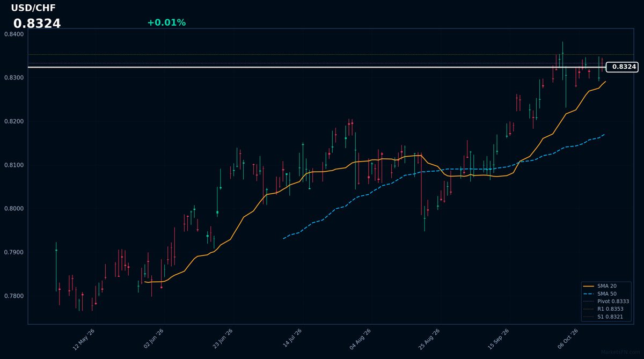Click the 04 Aug '26 date label
The width and height of the screenshot is (644, 359).
click(x=361, y=339)
